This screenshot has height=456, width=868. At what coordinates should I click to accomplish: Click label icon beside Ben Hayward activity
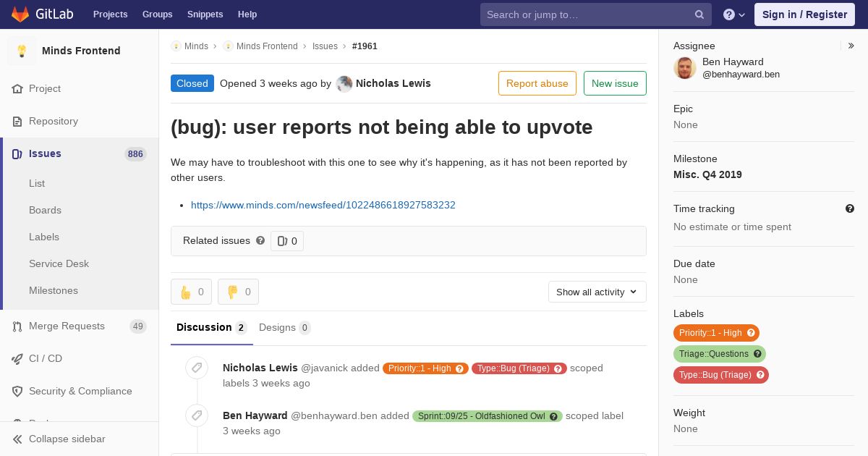point(196,415)
